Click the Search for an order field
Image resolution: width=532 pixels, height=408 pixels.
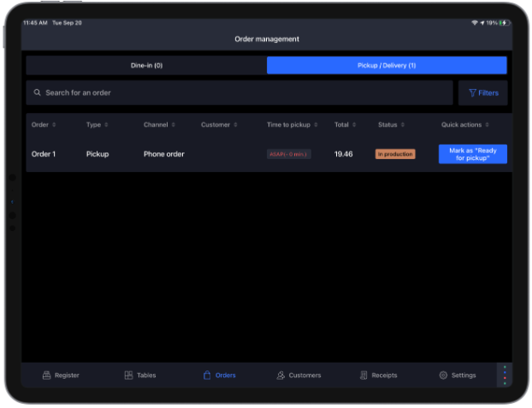coord(239,92)
